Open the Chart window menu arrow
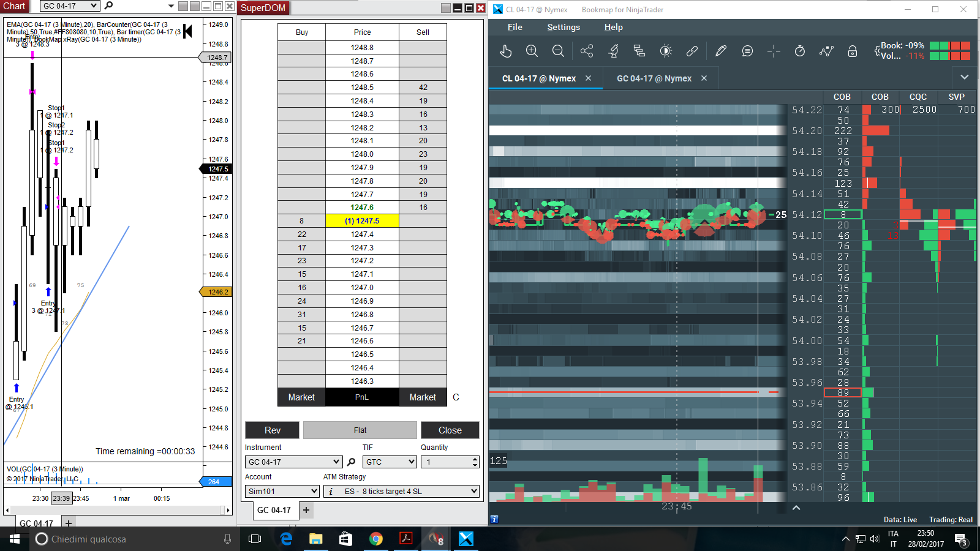980x551 pixels. [x=171, y=6]
